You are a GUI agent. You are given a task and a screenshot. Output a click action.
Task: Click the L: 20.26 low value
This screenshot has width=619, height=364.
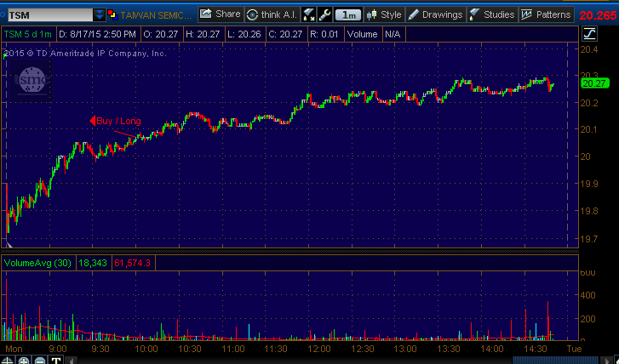click(x=244, y=34)
